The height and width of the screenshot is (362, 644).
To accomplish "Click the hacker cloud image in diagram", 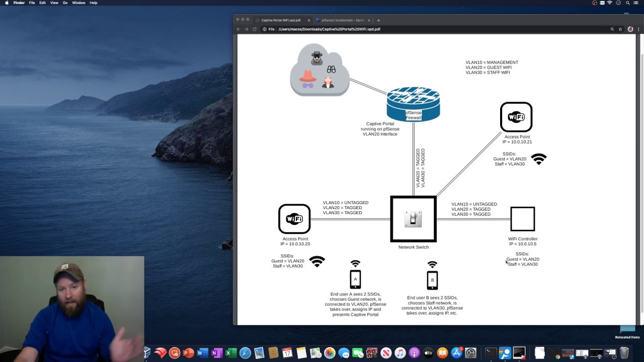I will coord(319,70).
